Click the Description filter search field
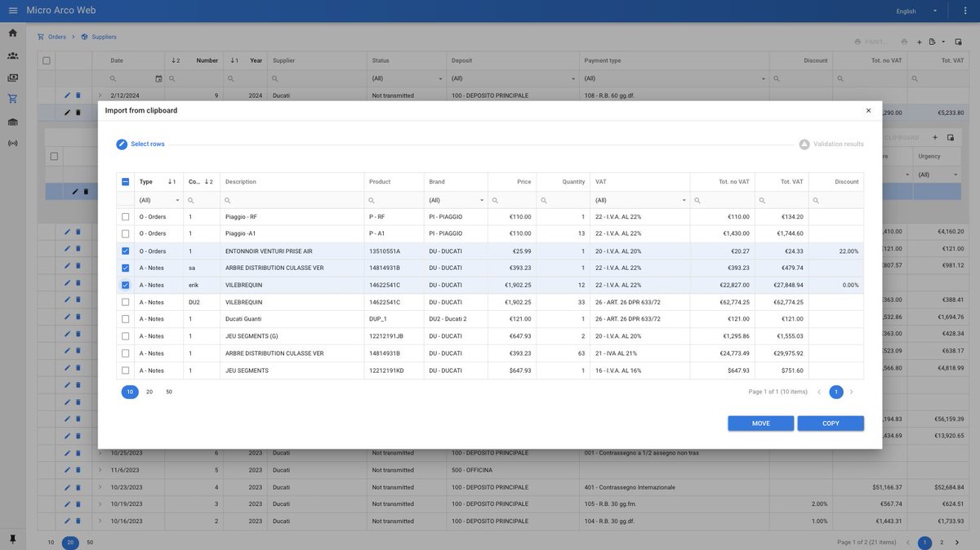This screenshot has width=980, height=550. [x=292, y=200]
